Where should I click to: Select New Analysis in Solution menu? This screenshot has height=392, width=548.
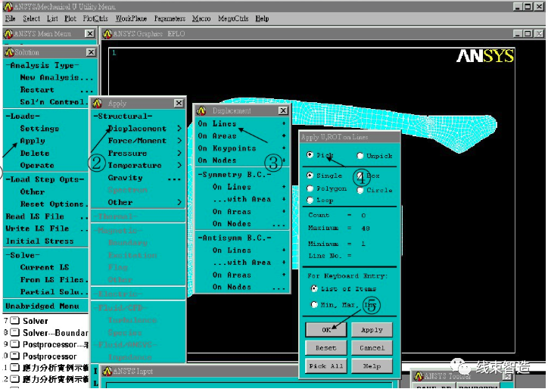[56, 77]
